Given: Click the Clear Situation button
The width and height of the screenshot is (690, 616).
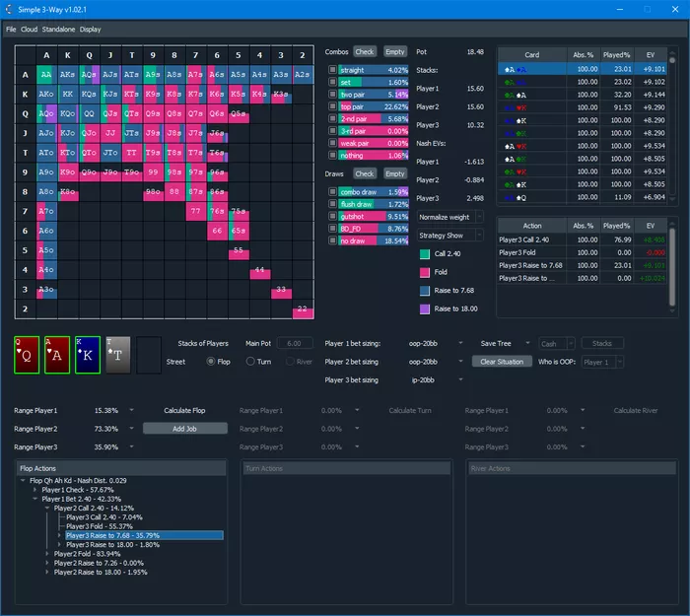Looking at the screenshot, I should point(500,362).
